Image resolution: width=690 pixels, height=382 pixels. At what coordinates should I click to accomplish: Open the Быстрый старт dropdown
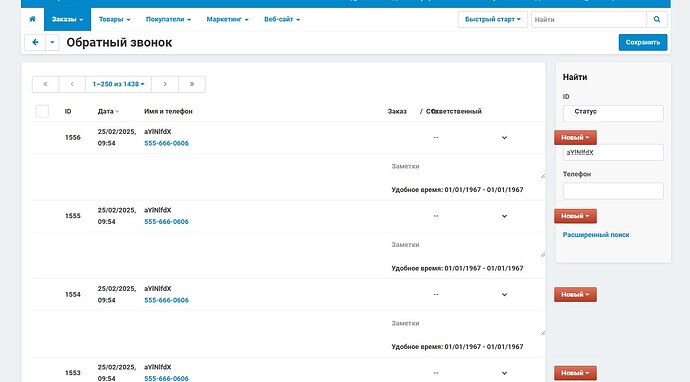[493, 19]
